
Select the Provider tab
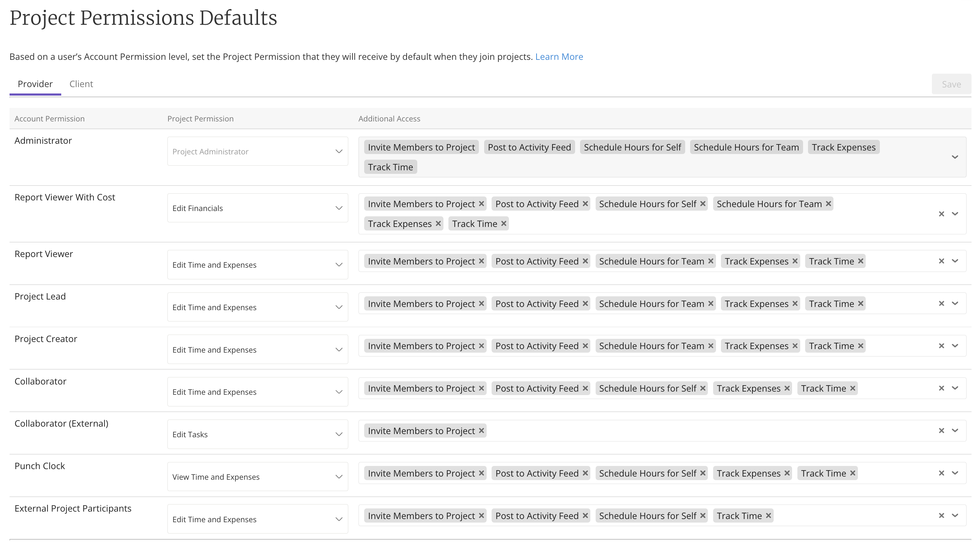[35, 84]
